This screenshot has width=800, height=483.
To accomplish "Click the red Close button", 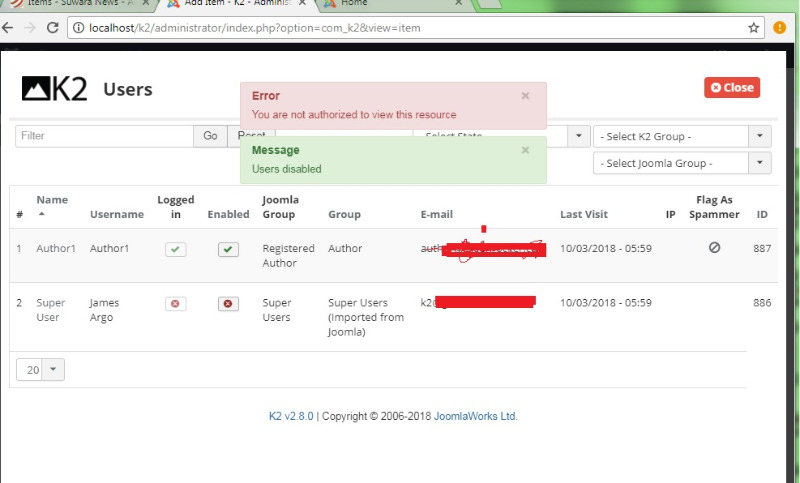I will coord(732,87).
